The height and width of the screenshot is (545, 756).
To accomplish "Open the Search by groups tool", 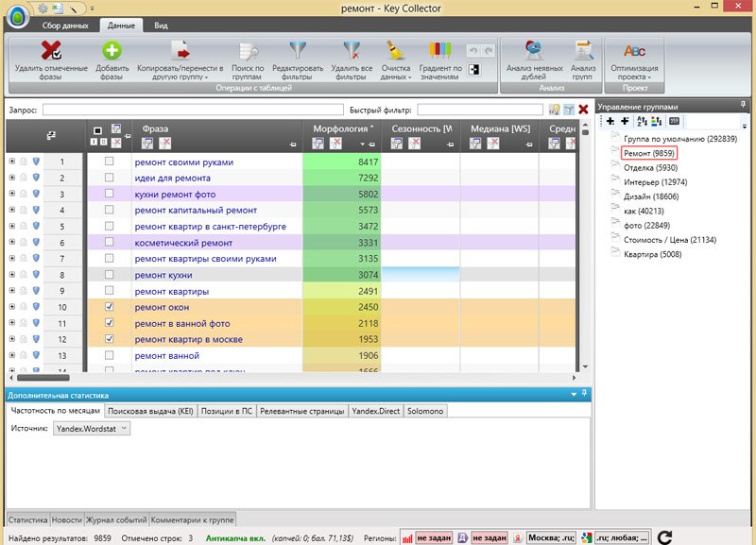I will pos(248,52).
